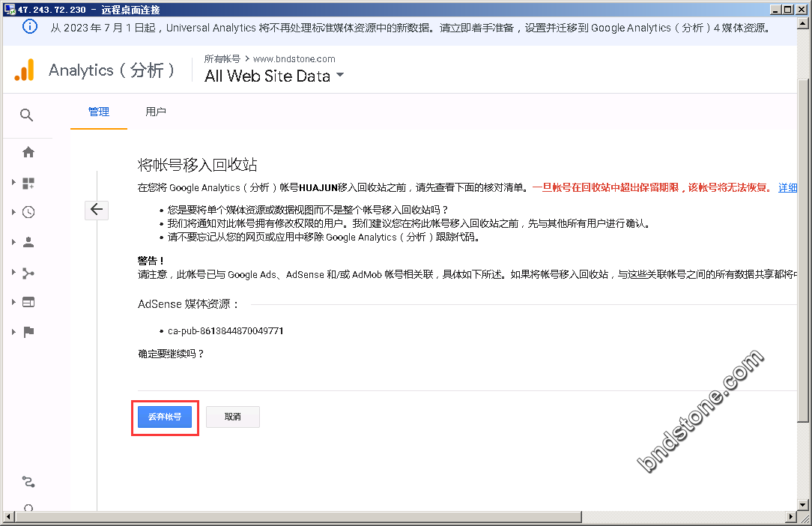Viewport: 812px width, 526px height.
Task: Click the Google Analytics logo
Action: (24, 70)
